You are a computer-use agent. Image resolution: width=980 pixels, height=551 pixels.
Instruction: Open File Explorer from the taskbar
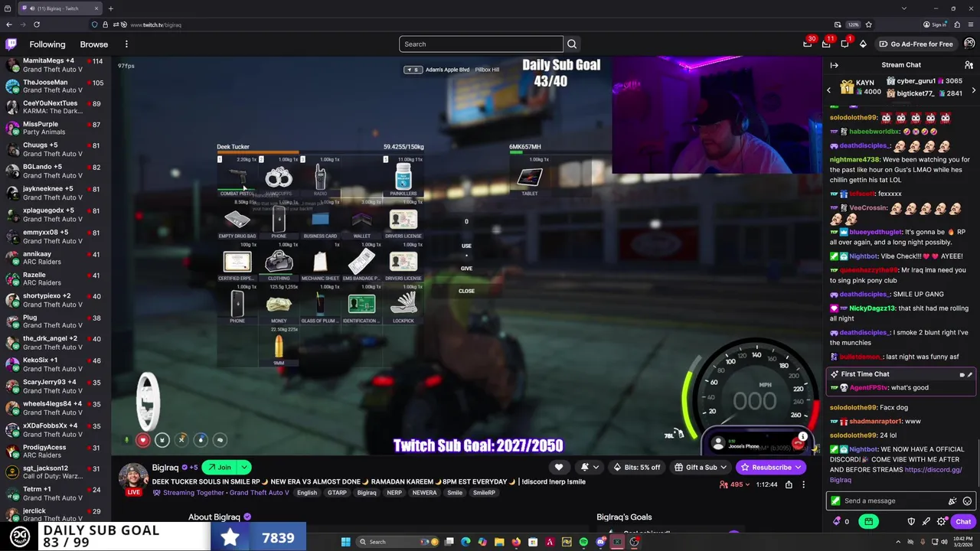499,542
